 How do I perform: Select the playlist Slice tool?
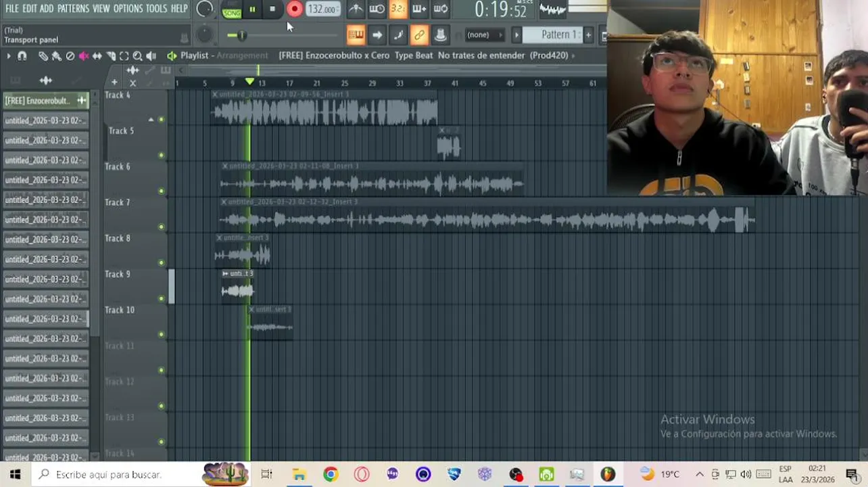[x=111, y=56]
